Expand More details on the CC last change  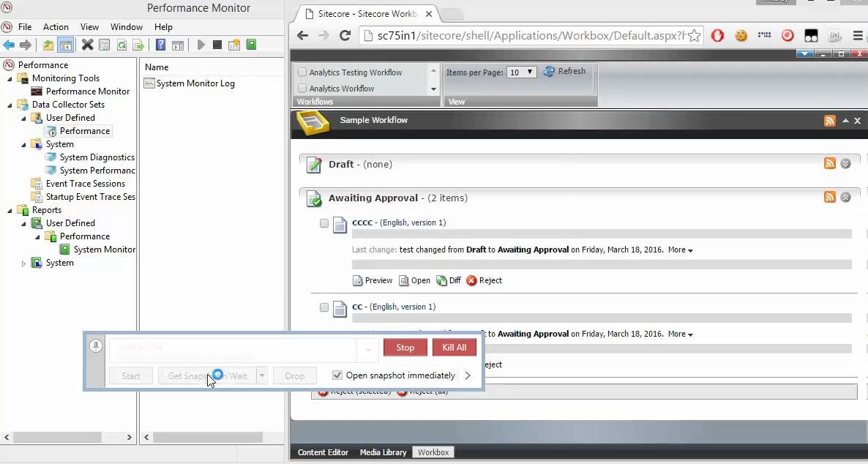[681, 334]
